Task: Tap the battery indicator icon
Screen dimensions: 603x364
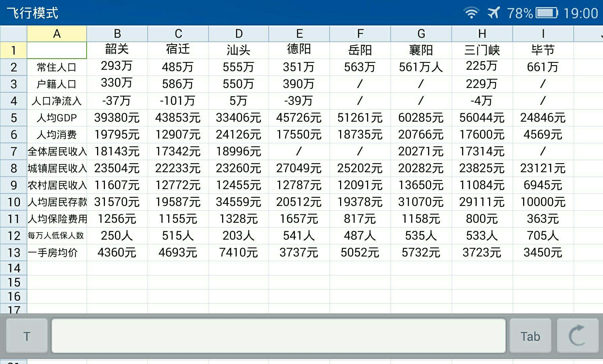Action: pyautogui.click(x=547, y=13)
